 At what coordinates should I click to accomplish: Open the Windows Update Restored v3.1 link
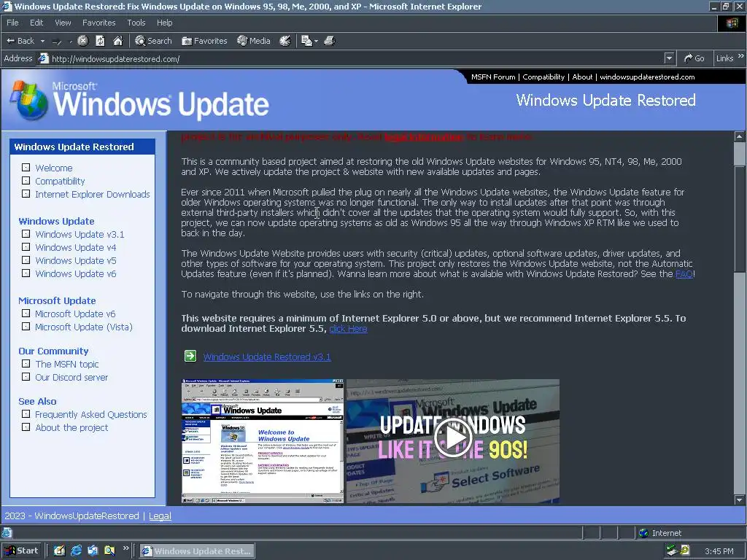click(x=267, y=357)
